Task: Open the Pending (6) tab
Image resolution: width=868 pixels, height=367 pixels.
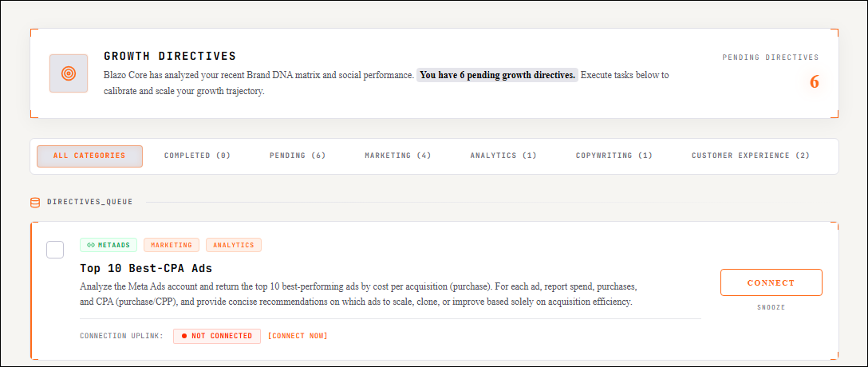Action: [298, 156]
